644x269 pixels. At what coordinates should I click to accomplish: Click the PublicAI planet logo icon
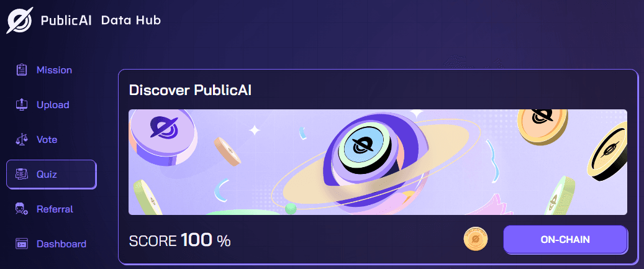20,20
